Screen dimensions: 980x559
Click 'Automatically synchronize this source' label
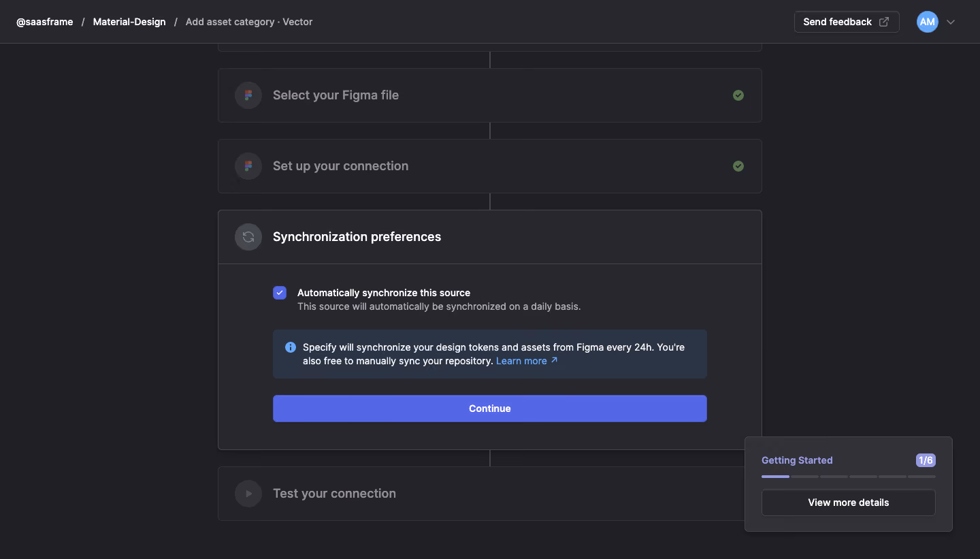[384, 293]
